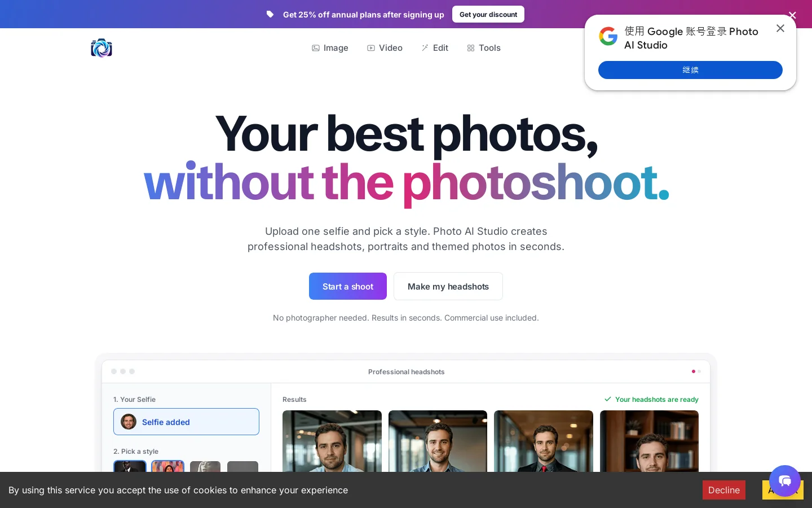Open the result headshot with the red tie

coord(544,441)
